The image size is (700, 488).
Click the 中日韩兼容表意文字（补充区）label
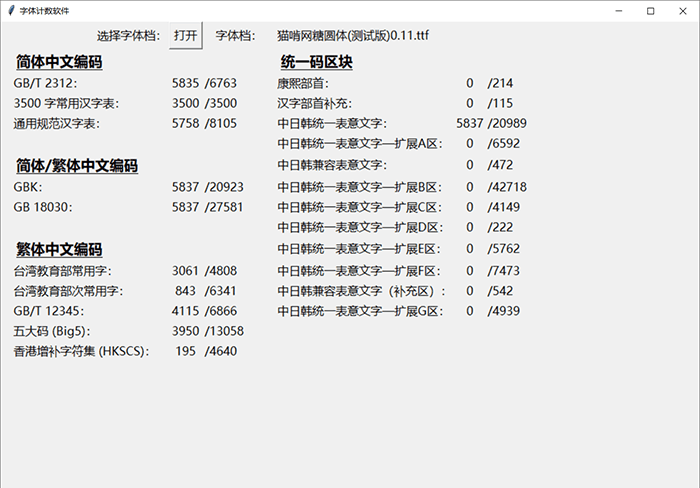point(361,291)
